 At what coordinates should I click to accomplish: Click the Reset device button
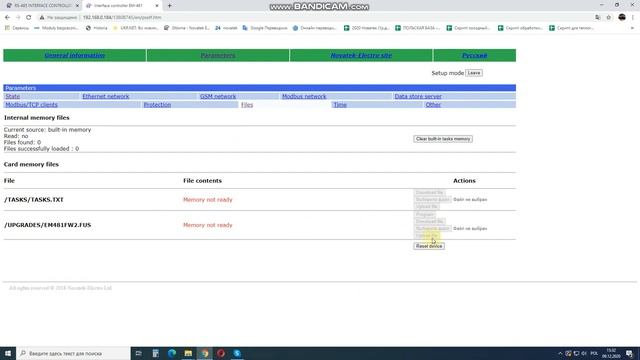pyautogui.click(x=429, y=246)
